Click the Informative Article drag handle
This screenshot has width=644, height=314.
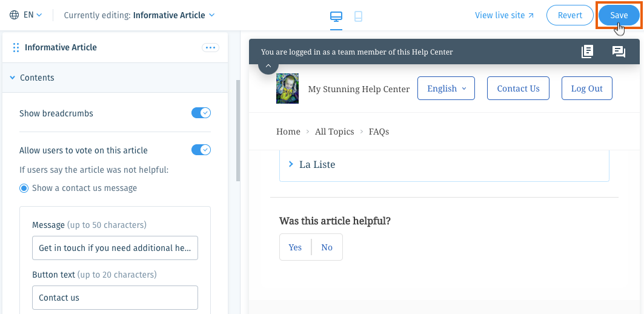16,48
